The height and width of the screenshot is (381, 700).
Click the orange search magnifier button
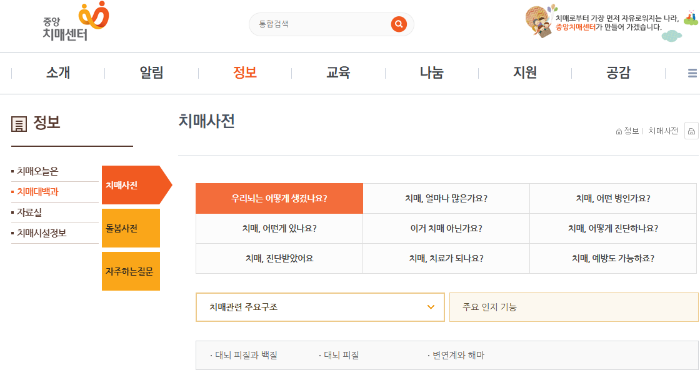click(x=399, y=24)
